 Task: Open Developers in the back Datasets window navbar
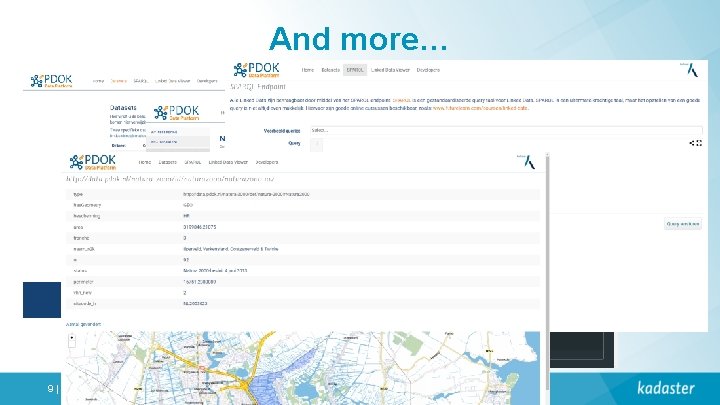pyautogui.click(x=207, y=81)
